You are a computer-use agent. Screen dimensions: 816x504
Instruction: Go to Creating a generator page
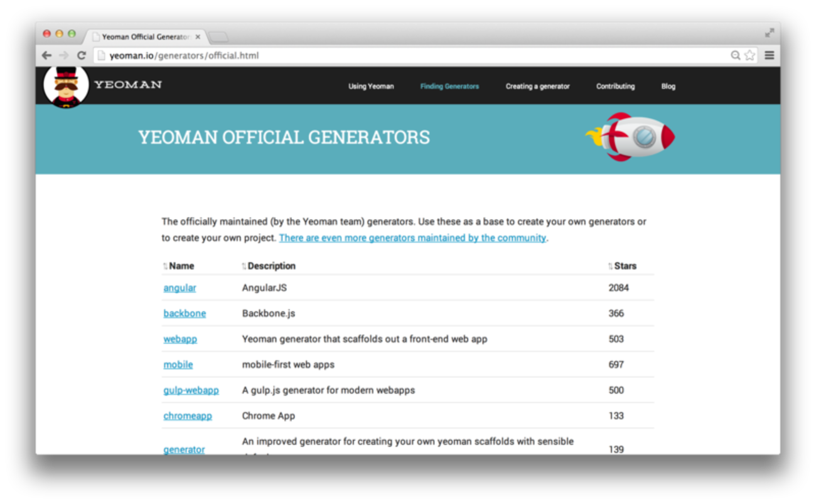coord(538,87)
